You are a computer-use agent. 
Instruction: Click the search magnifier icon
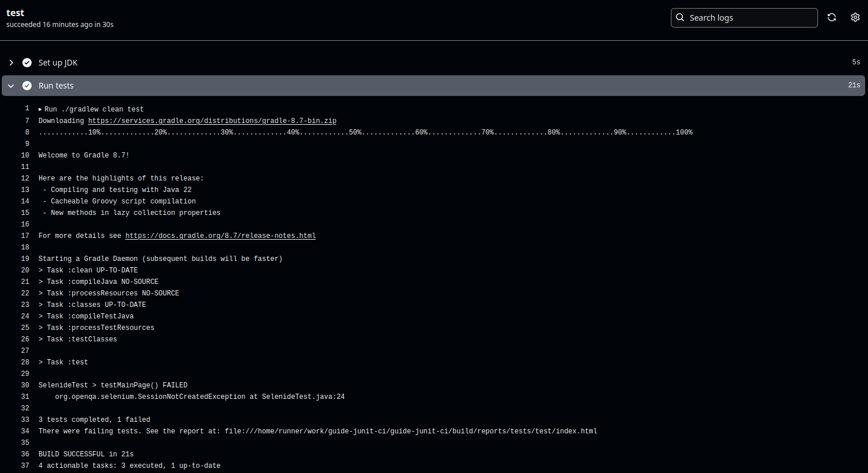point(680,17)
